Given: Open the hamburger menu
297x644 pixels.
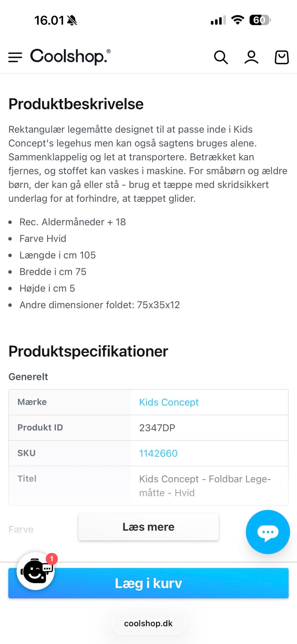Looking at the screenshot, I should point(15,57).
